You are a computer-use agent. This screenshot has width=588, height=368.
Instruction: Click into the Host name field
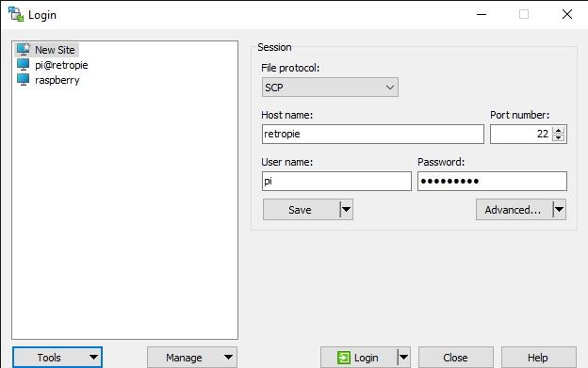(373, 134)
